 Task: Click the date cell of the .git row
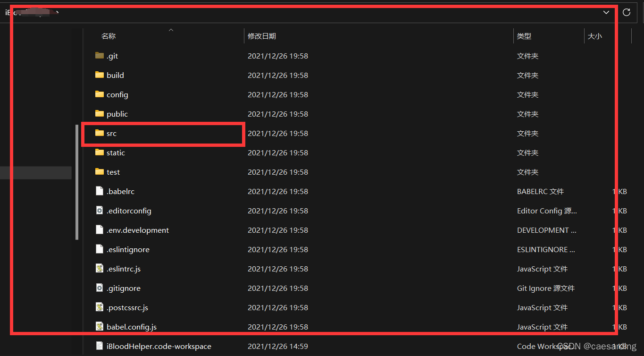pyautogui.click(x=278, y=56)
